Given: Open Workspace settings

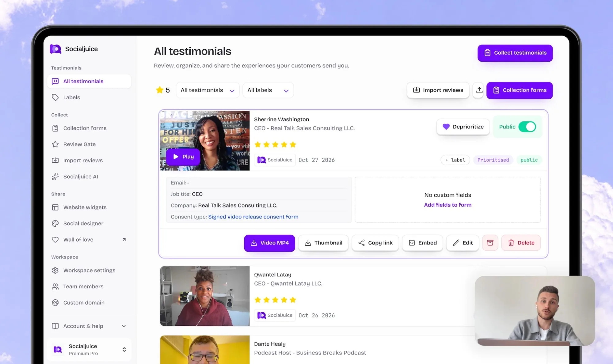Looking at the screenshot, I should click(89, 270).
